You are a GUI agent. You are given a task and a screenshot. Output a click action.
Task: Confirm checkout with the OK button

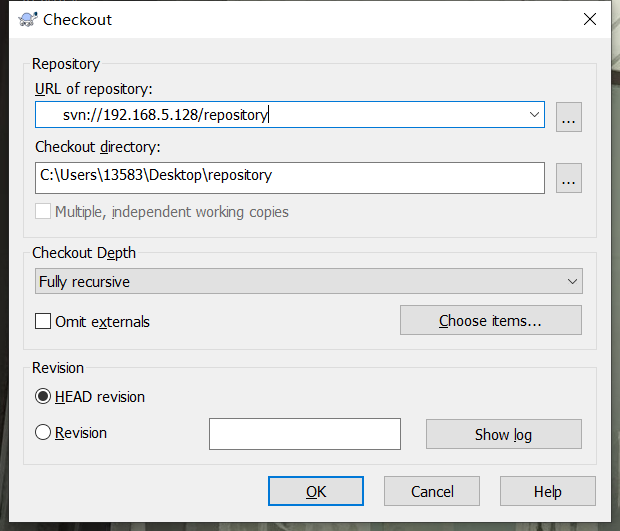tap(315, 491)
